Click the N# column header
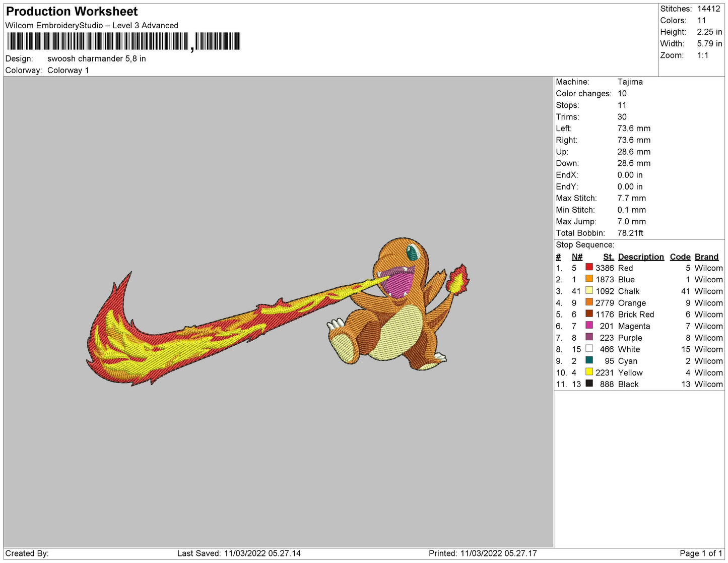Screen dimensions: 728x563 click(x=577, y=257)
